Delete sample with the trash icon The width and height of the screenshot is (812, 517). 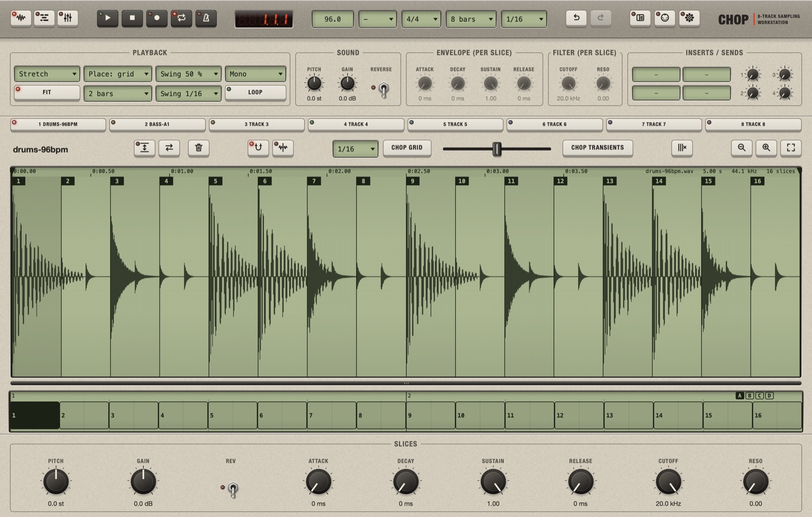(x=198, y=148)
